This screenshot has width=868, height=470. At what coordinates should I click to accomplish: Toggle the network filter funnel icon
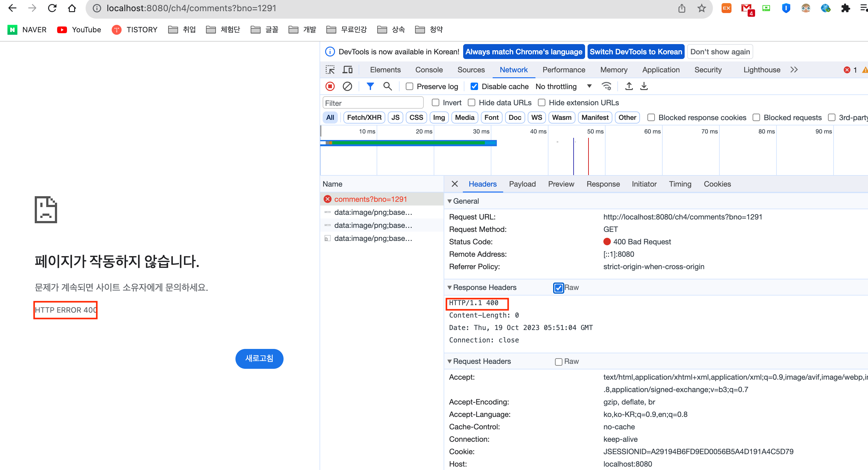tap(370, 87)
